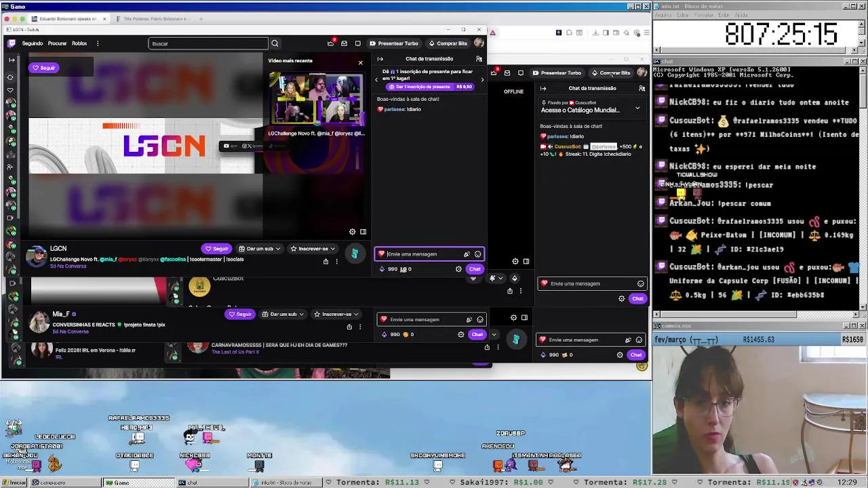The height and width of the screenshot is (488, 868).
Task: Click LGCN channel avatar
Action: pos(36,256)
